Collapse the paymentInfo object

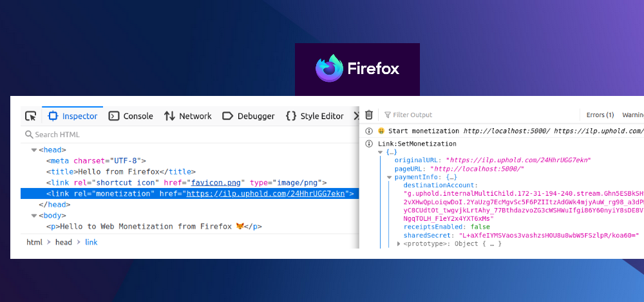390,178
